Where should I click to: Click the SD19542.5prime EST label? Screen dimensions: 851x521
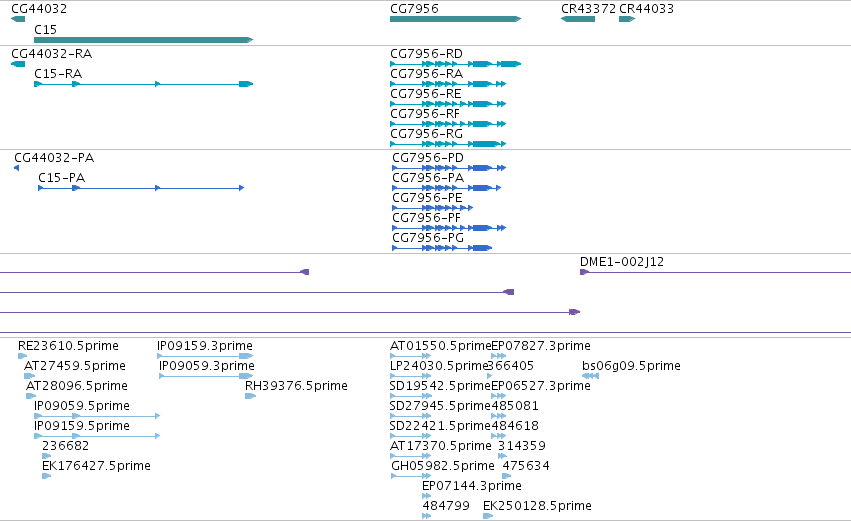point(440,386)
